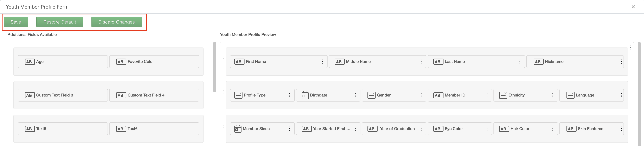Viewport: 644px width, 146px height.
Task: Click the Additional Fields panel scrollbar
Action: coord(214,67)
